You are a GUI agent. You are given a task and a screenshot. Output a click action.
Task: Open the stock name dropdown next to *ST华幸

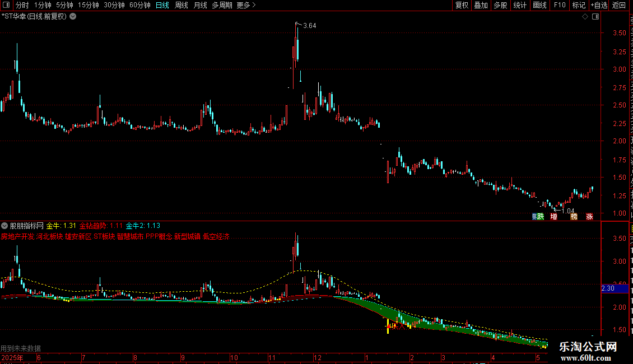click(x=73, y=17)
